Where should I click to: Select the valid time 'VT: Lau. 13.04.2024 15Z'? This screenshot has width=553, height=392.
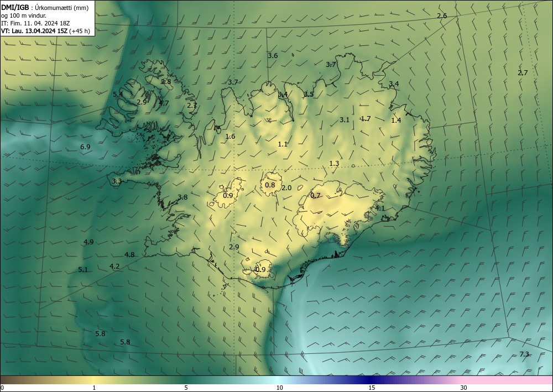click(x=34, y=31)
